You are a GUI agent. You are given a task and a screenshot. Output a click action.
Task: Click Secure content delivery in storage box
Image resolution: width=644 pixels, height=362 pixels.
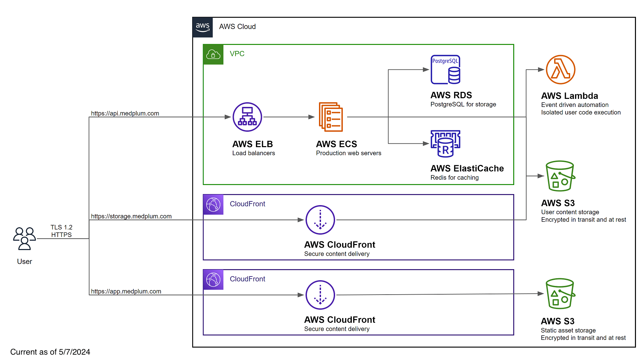337,254
